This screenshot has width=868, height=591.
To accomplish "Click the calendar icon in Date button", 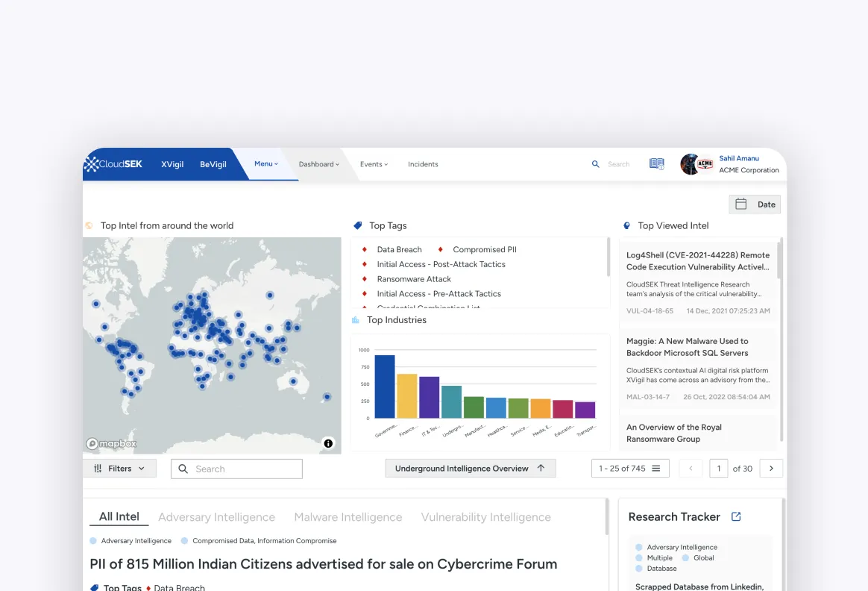I will (x=740, y=204).
